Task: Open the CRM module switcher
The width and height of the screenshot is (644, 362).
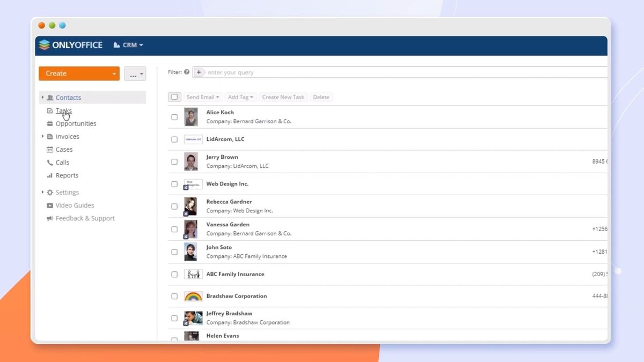Action: [x=128, y=45]
